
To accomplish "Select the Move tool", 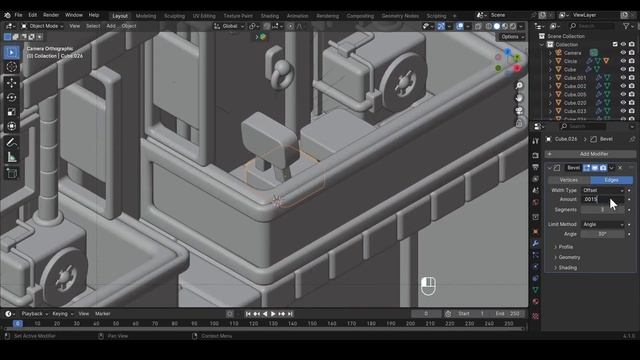I will pyautogui.click(x=11, y=83).
